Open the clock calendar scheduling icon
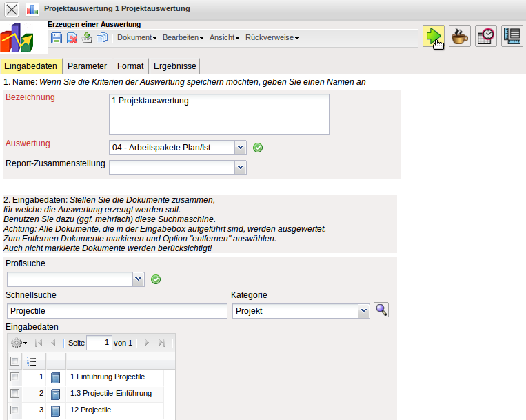The width and height of the screenshot is (526, 420). [486, 36]
